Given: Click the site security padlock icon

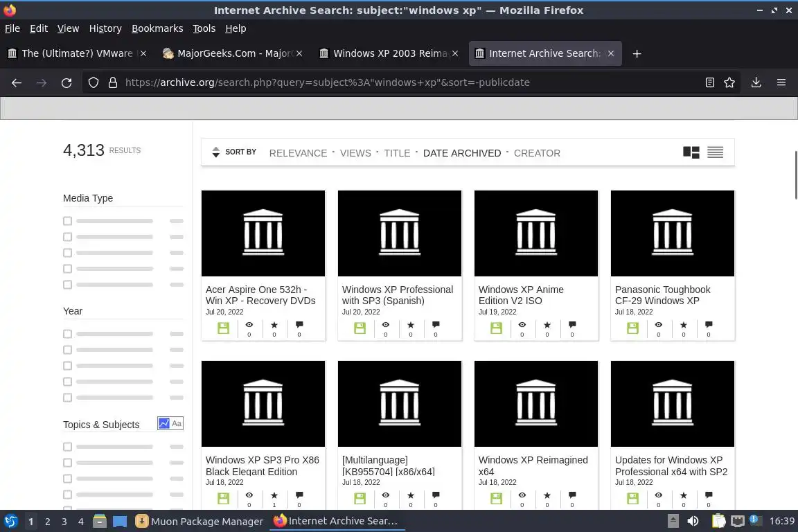Looking at the screenshot, I should [113, 82].
